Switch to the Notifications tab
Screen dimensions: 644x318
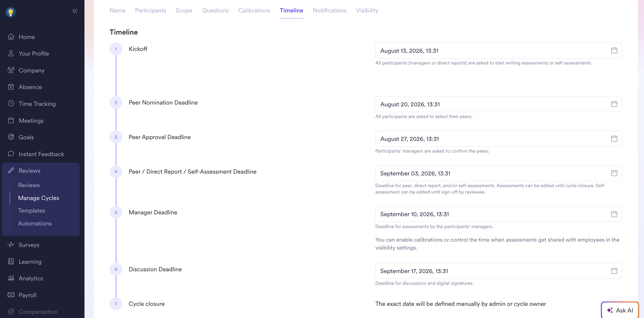[330, 10]
